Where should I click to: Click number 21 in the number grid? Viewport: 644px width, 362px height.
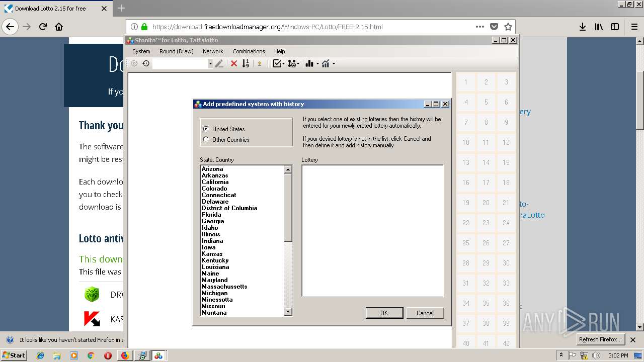506,203
